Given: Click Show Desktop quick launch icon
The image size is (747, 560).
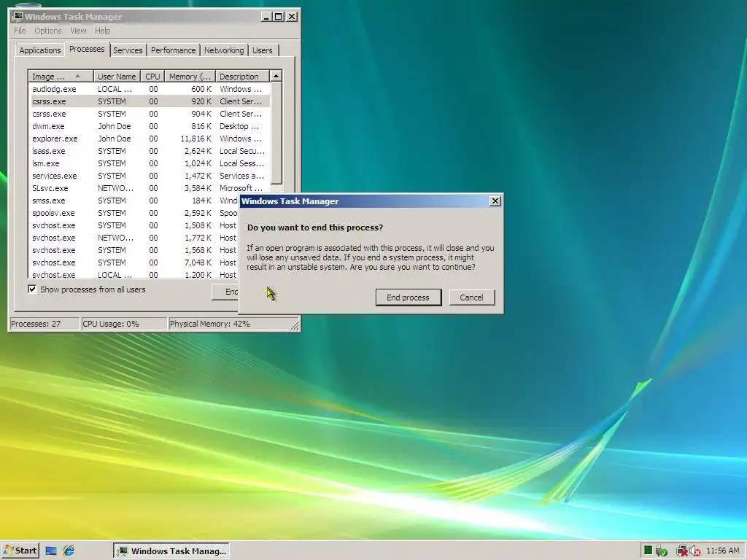Looking at the screenshot, I should [x=51, y=551].
